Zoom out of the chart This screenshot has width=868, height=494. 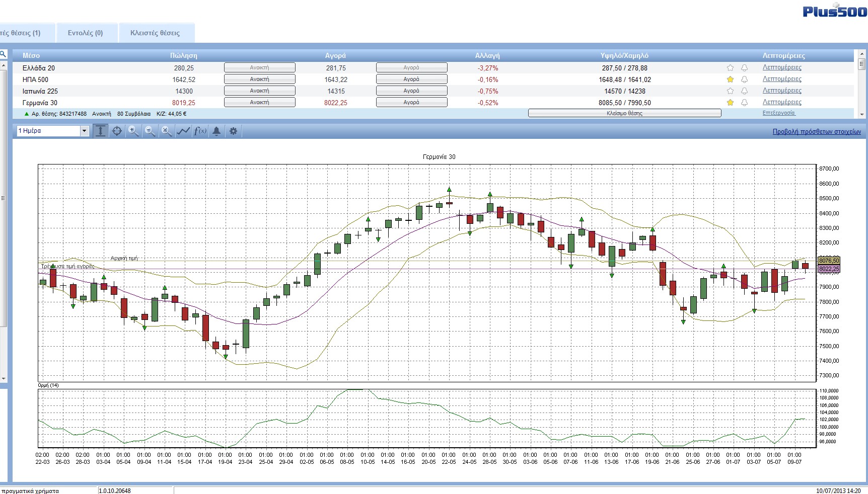coord(150,131)
